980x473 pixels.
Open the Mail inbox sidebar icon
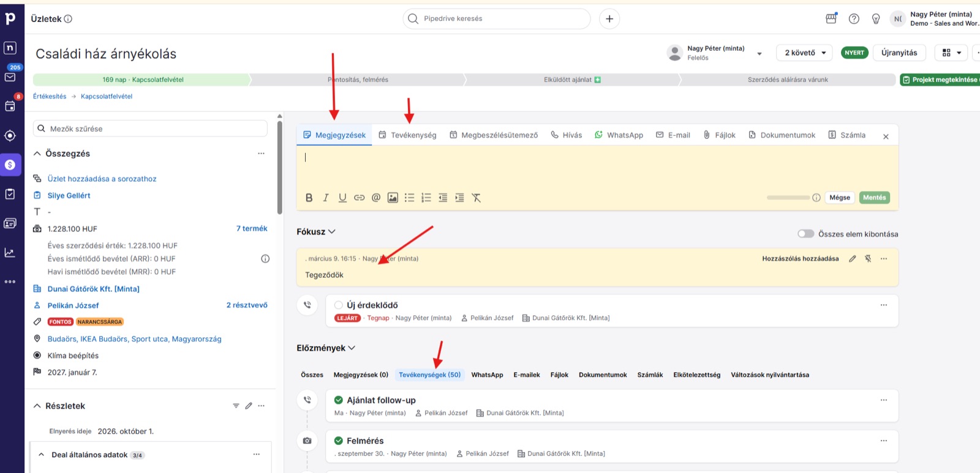(x=10, y=77)
